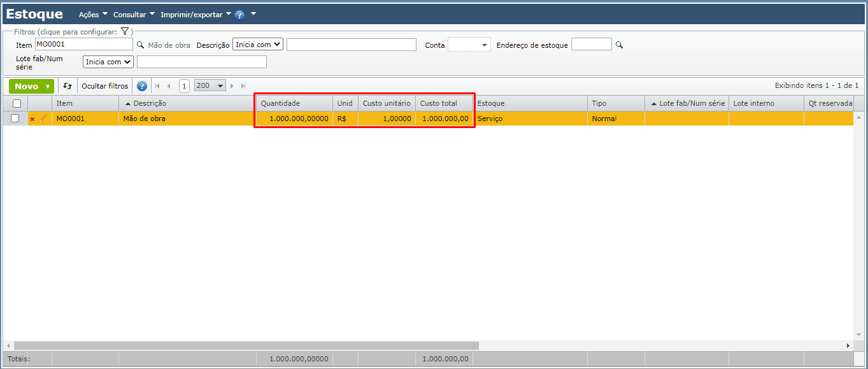Viewport: 868px width, 369px height.
Task: Open the filter configuration funnel icon
Action: [125, 31]
